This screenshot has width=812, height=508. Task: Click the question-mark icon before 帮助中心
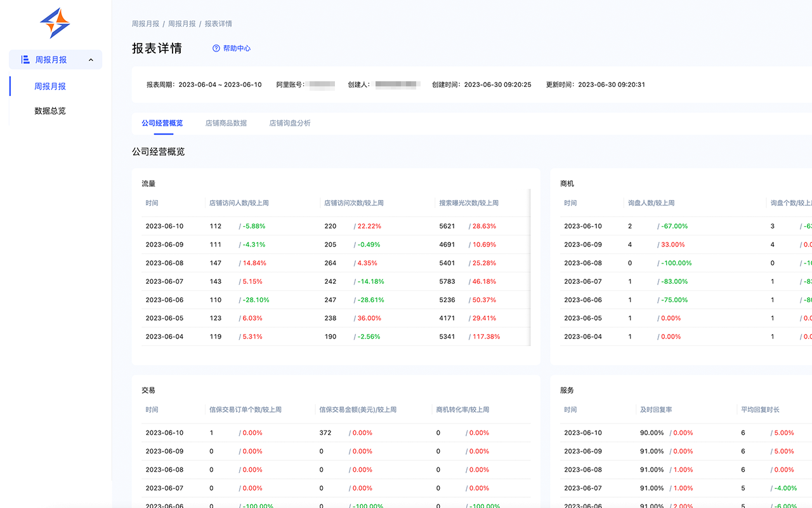(x=216, y=48)
